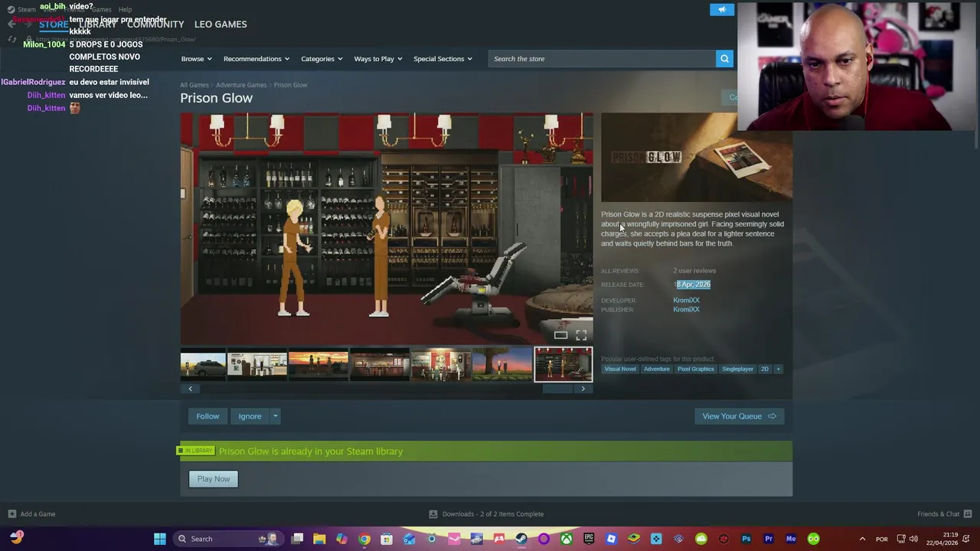Image resolution: width=980 pixels, height=551 pixels.
Task: Select the Singleplayer tag
Action: [737, 369]
